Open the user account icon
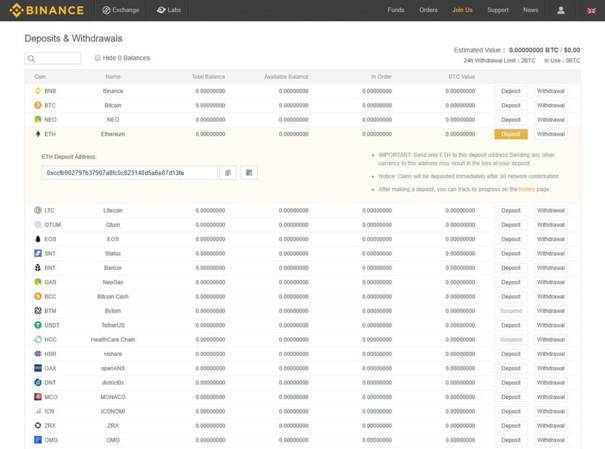This screenshot has height=449, width=605. click(561, 10)
